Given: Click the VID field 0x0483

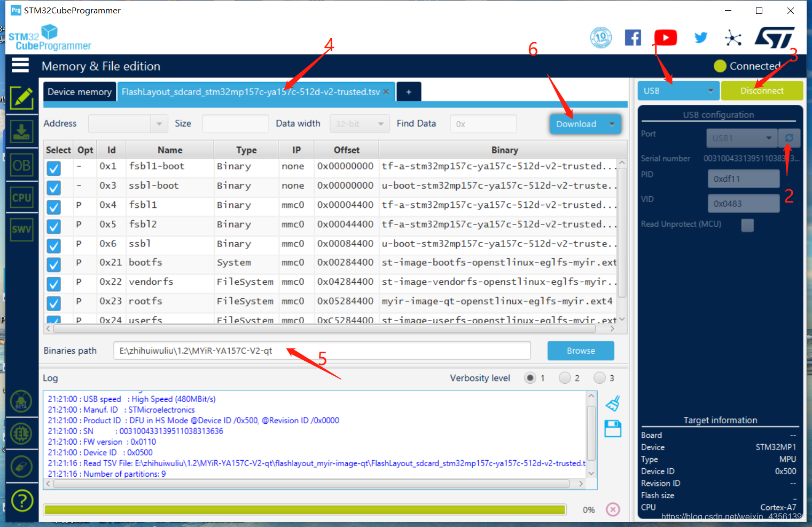Looking at the screenshot, I should (x=744, y=203).
